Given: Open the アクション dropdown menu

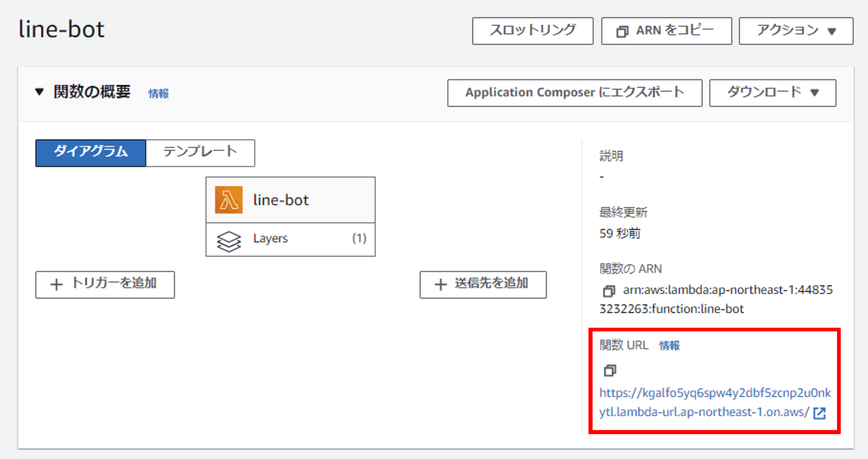Looking at the screenshot, I should [x=796, y=30].
